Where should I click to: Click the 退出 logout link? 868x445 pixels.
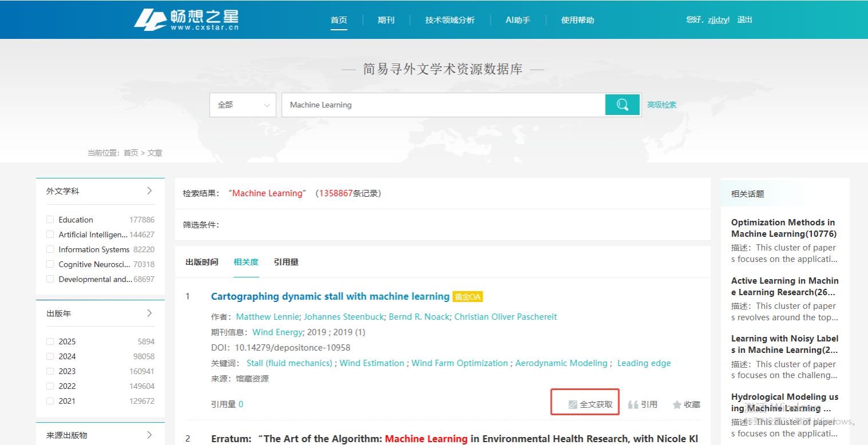744,19
